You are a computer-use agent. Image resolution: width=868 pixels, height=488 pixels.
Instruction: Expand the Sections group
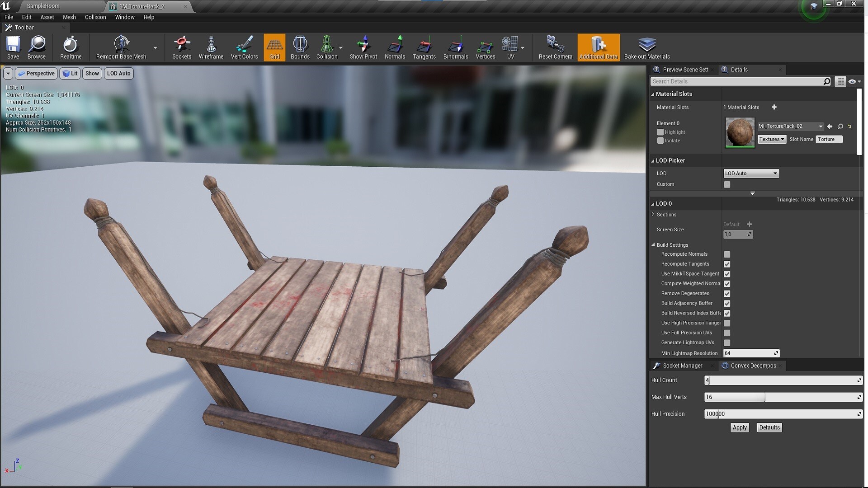coord(653,215)
